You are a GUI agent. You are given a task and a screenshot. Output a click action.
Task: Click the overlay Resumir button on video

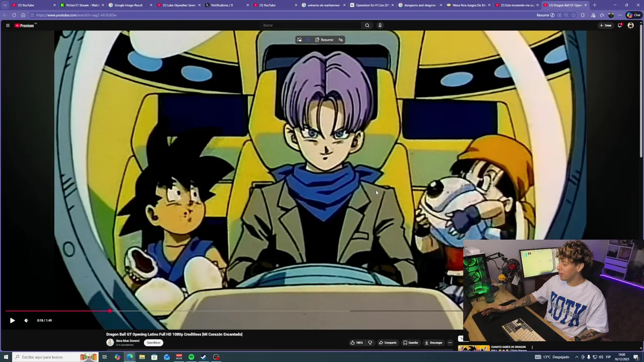pyautogui.click(x=325, y=40)
